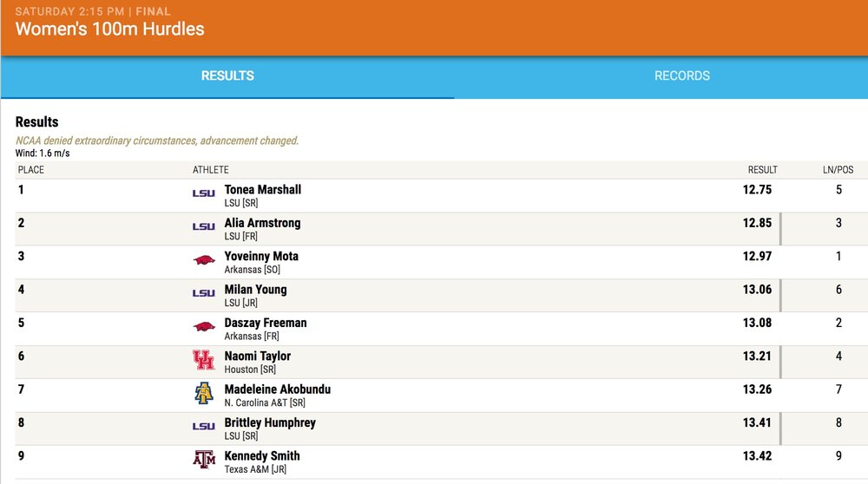
Task: Click Texas A&M logo beside Kennedy Smith
Action: pos(203,460)
